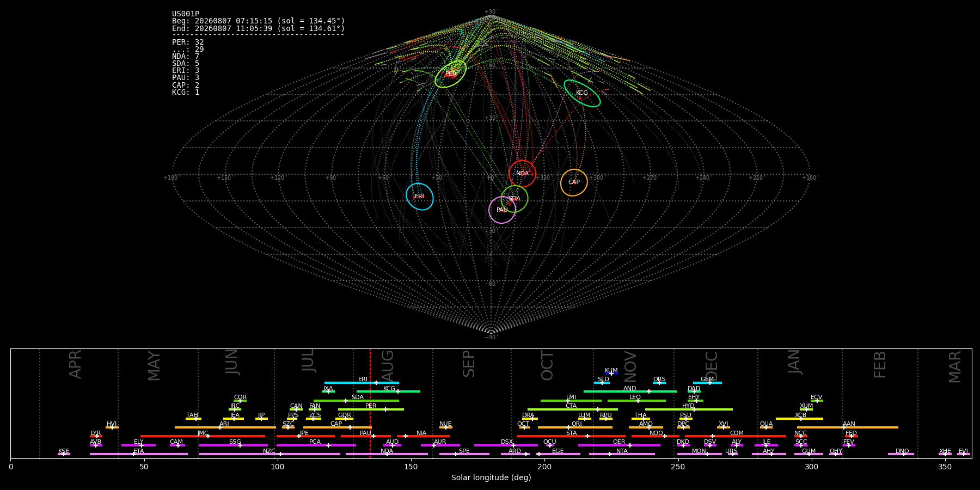
Task: Click the QUA shower marker
Action: (x=766, y=427)
